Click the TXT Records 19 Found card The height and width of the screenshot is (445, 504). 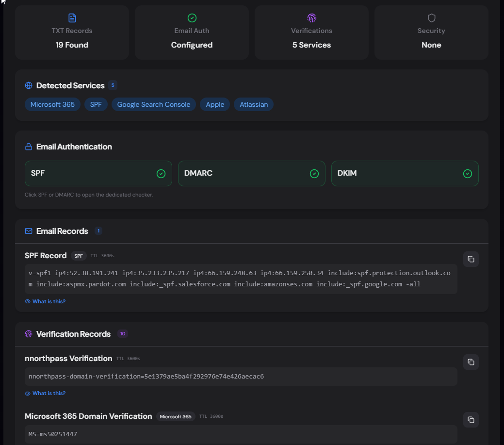(72, 33)
